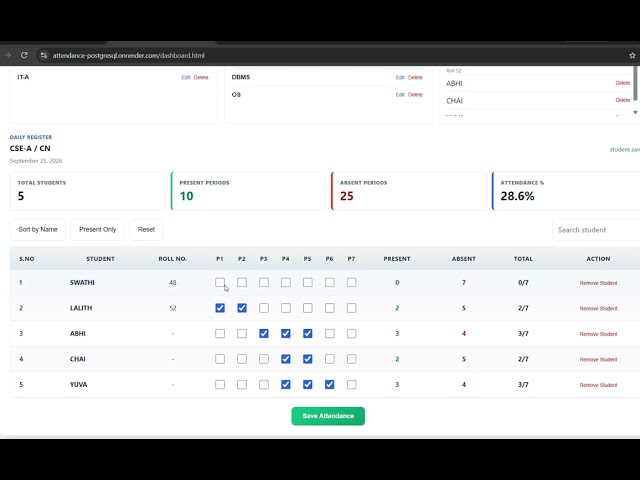Click the TOTAL column header
This screenshot has height=480, width=640.
523,259
